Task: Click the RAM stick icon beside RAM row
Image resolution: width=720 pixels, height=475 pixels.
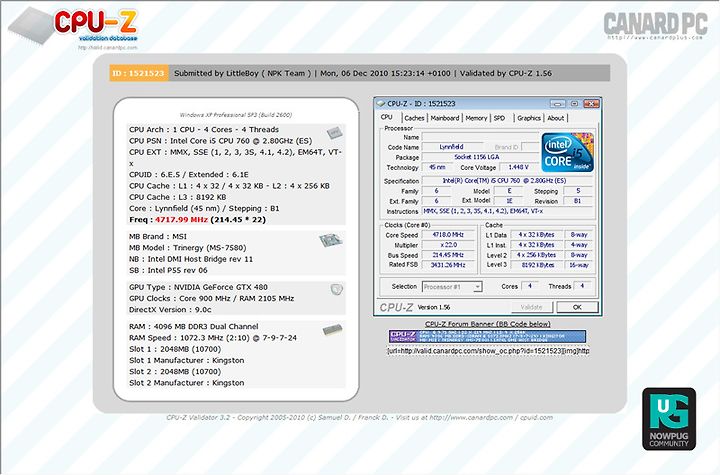Action: (332, 329)
